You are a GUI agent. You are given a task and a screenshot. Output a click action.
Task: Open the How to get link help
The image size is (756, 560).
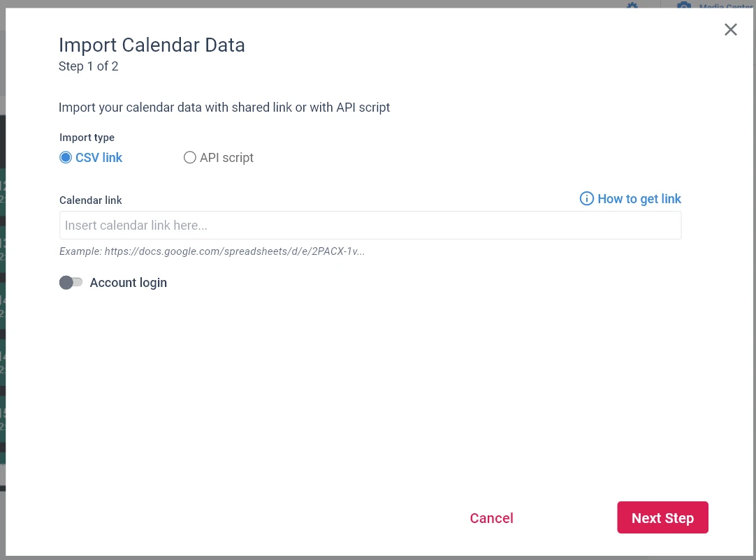(x=639, y=199)
